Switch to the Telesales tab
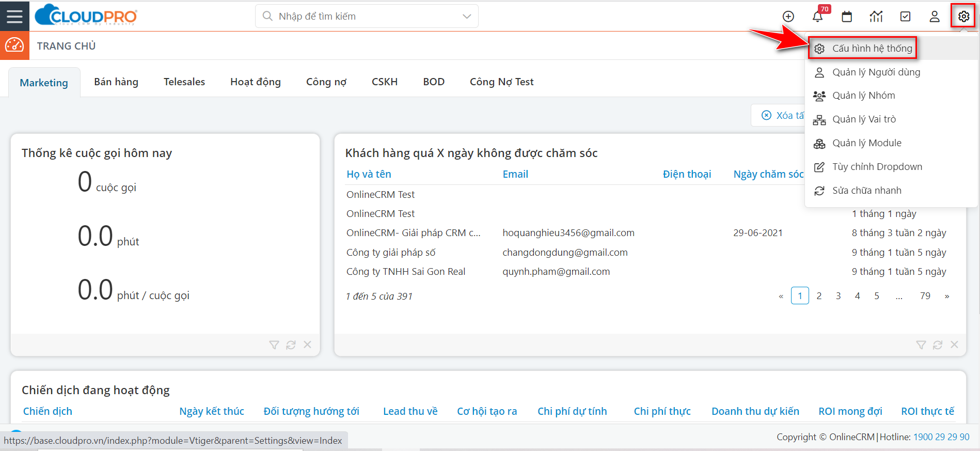 (x=184, y=82)
